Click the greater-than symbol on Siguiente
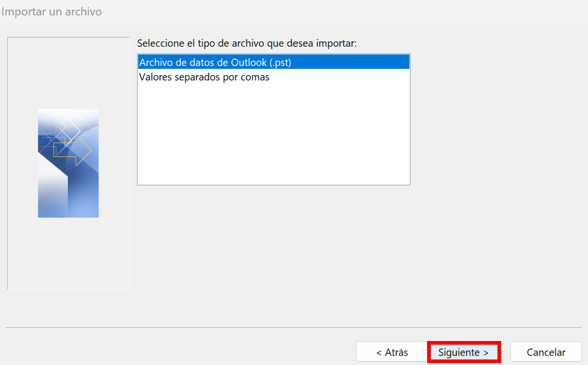Viewport: 588px width, 365px height. [486, 353]
